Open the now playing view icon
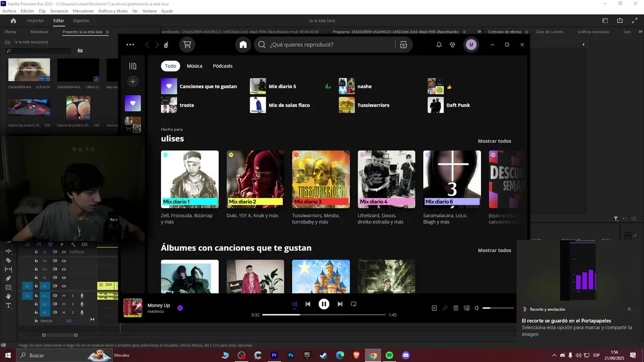 coord(434,308)
